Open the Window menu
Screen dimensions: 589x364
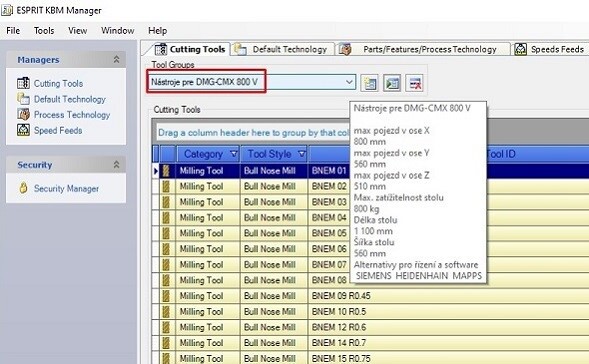[118, 30]
